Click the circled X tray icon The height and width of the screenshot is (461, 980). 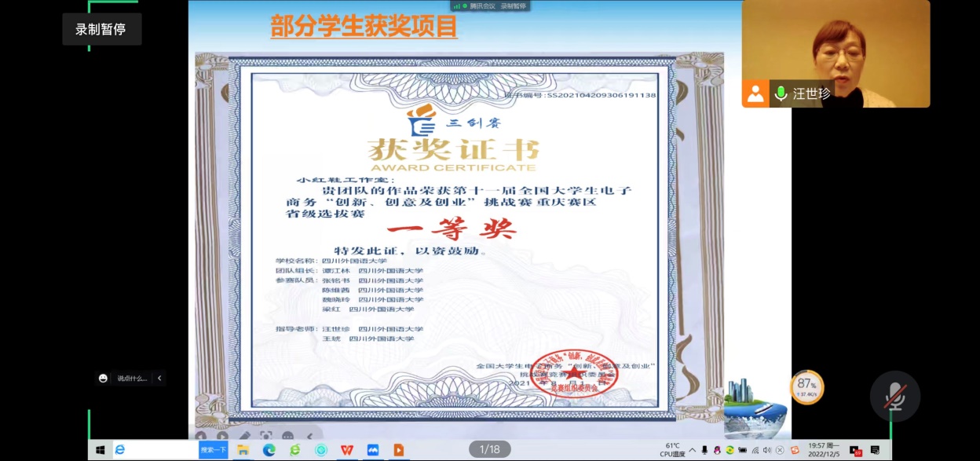pos(779,450)
